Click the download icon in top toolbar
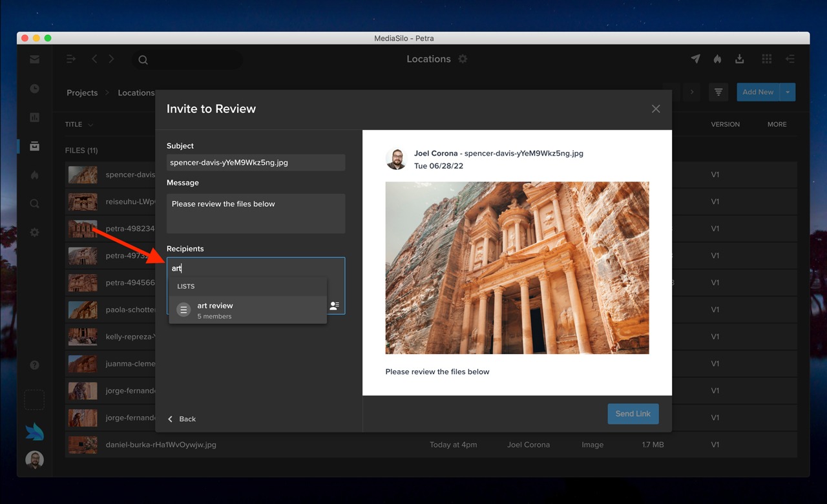Viewport: 827px width, 504px height. point(740,59)
